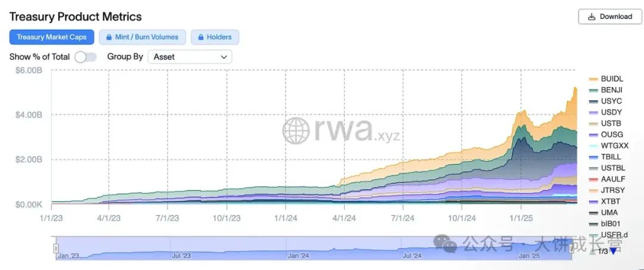The height and width of the screenshot is (270, 644).
Task: Click the Download button
Action: click(x=610, y=17)
